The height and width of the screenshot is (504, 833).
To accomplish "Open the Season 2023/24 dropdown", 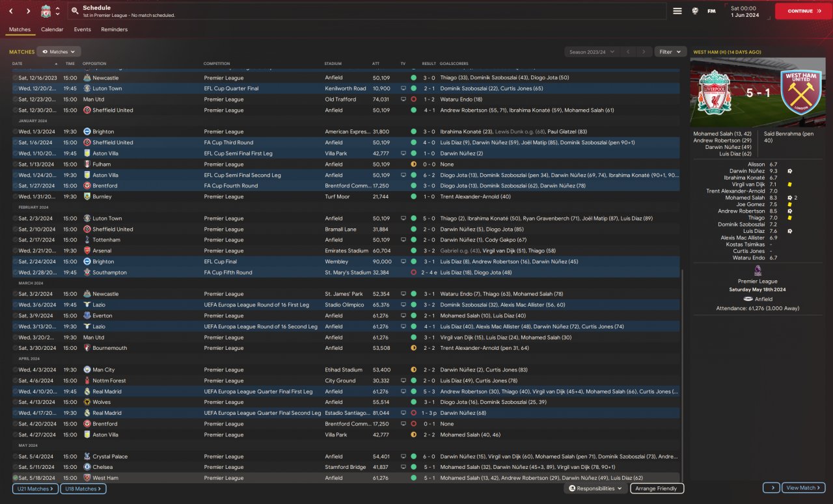I will (591, 51).
